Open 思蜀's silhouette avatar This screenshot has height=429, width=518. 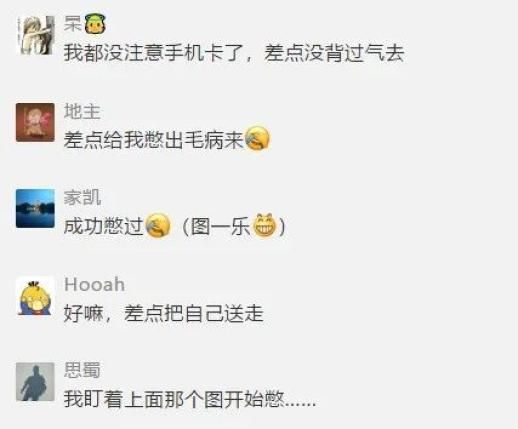click(35, 382)
